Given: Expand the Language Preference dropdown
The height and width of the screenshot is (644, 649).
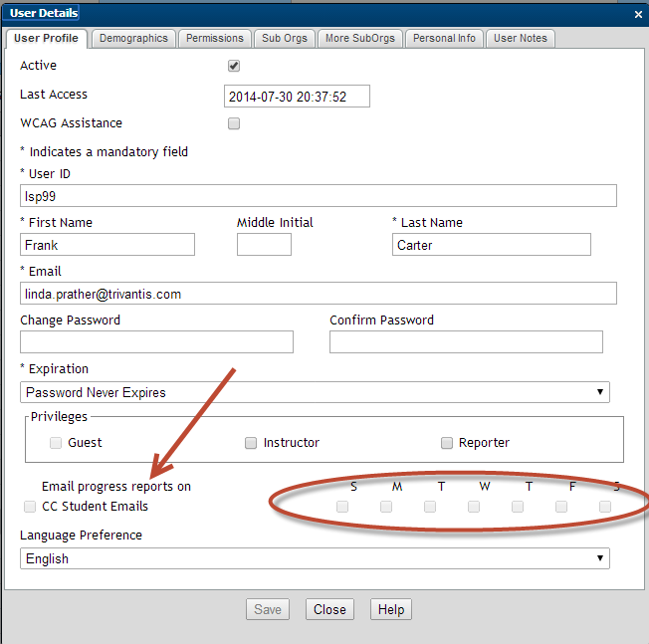Looking at the screenshot, I should (315, 558).
